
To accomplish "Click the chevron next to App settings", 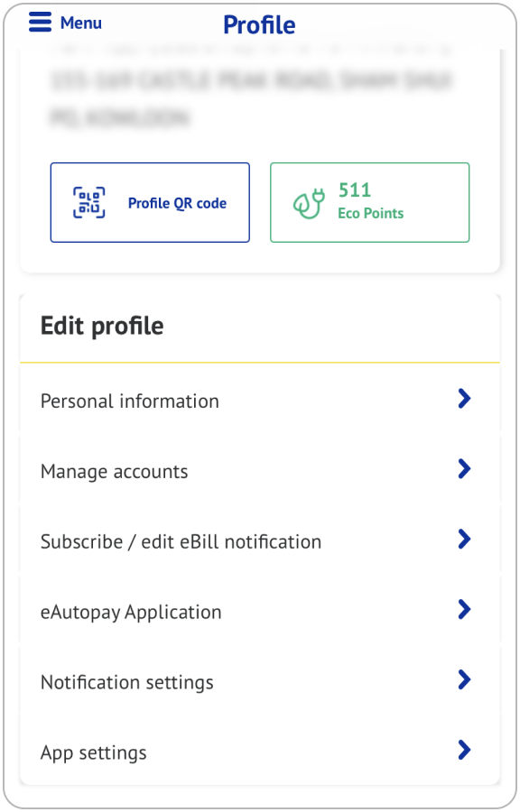I will click(x=464, y=750).
